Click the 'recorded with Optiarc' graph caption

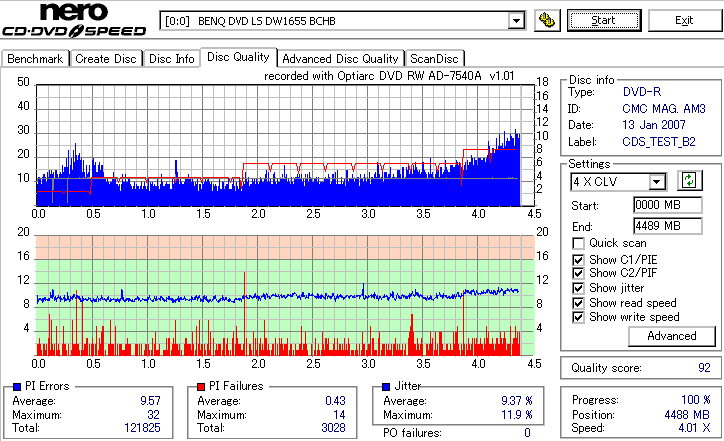coord(389,76)
